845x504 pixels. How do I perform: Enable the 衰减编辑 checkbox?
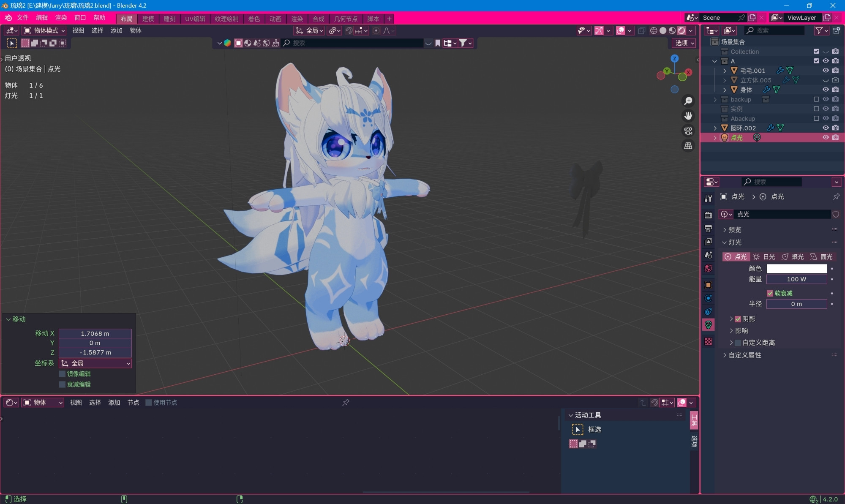pos(63,384)
